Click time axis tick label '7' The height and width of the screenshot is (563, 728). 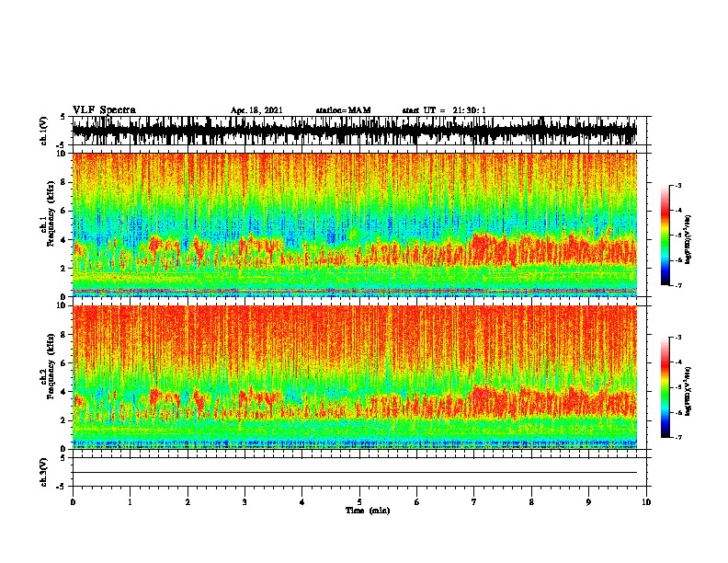tap(474, 502)
